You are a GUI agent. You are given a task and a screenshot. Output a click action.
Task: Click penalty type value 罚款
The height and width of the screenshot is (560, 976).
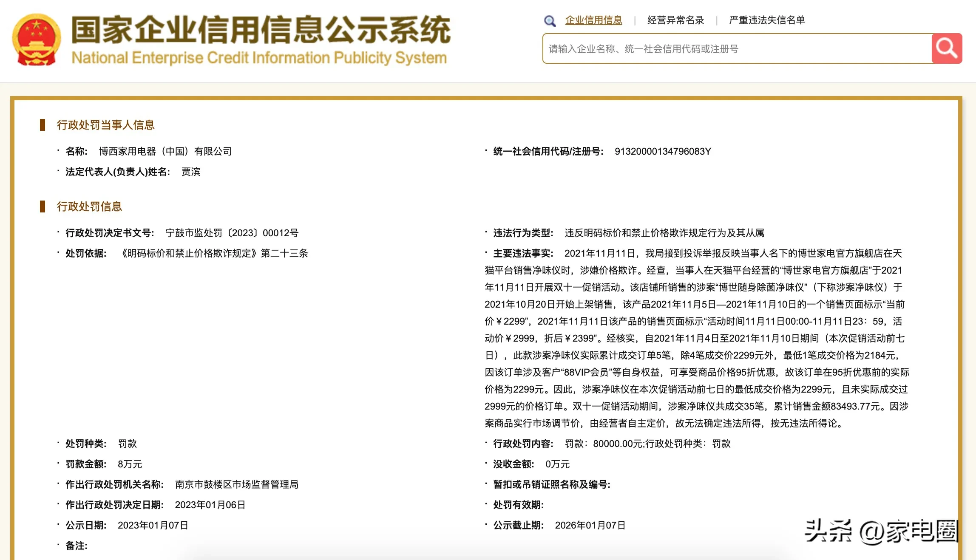point(128,444)
